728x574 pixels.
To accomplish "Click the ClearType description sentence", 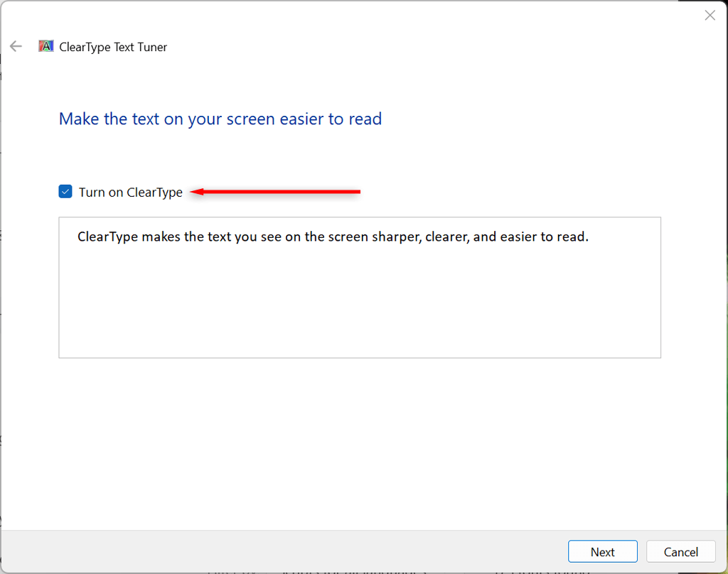I will tap(333, 237).
